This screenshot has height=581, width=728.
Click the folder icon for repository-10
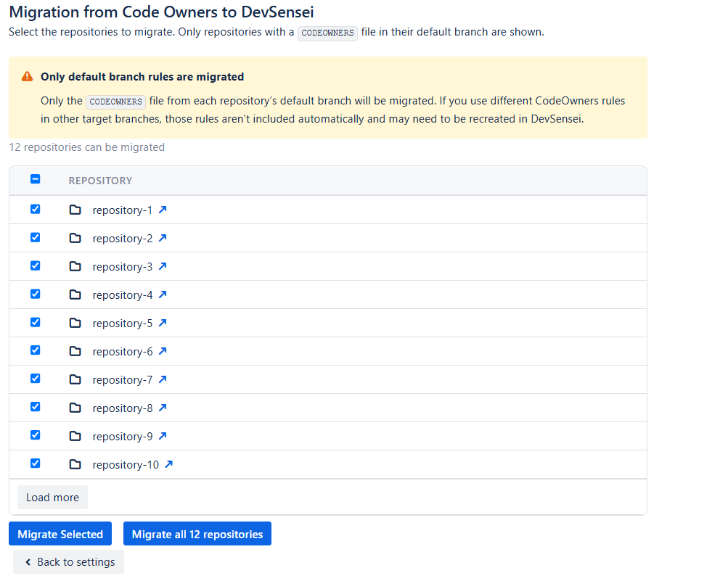tap(75, 464)
